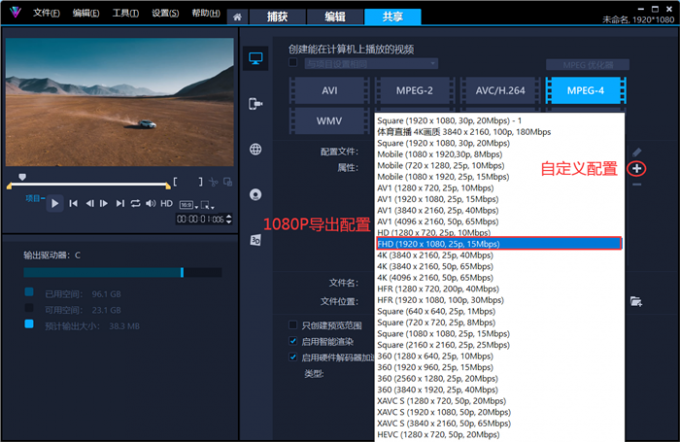Uncheck the 启用智能渲染 checkbox
The height and width of the screenshot is (442, 680).
point(293,341)
